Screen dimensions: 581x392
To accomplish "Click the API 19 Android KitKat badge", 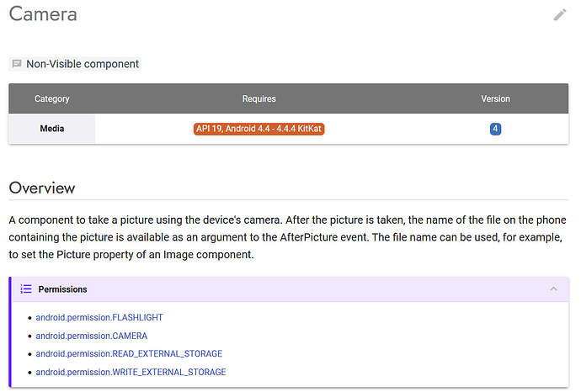I will [259, 129].
